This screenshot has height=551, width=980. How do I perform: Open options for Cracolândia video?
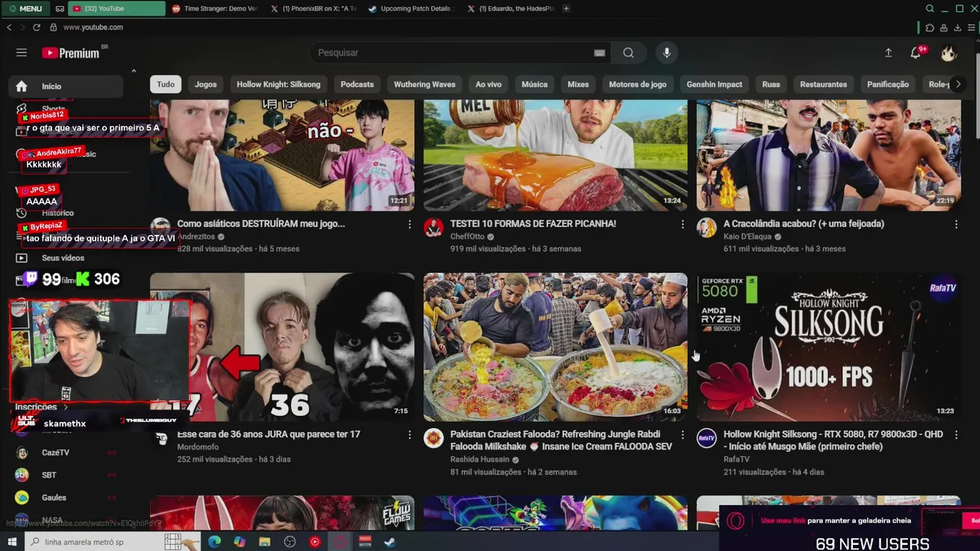coord(956,224)
